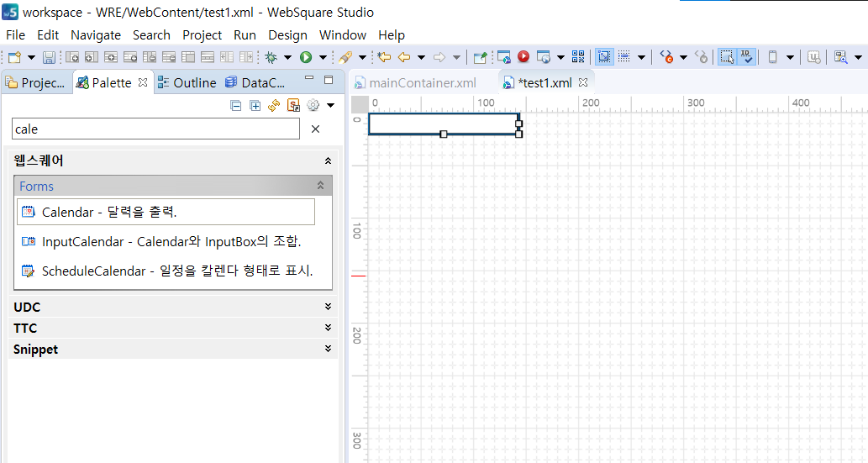The height and width of the screenshot is (463, 868).
Task: Open the Window menu
Action: tap(343, 35)
